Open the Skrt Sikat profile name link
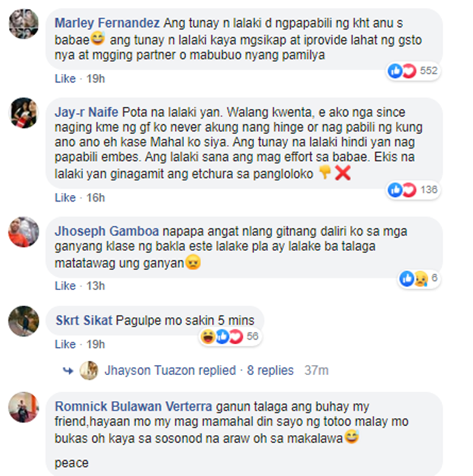This screenshot has width=473, height=476. point(84,320)
